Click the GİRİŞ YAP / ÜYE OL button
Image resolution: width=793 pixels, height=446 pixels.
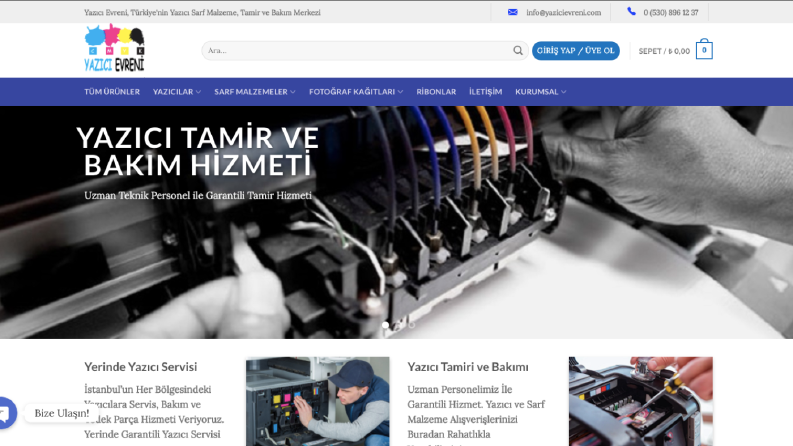(576, 51)
